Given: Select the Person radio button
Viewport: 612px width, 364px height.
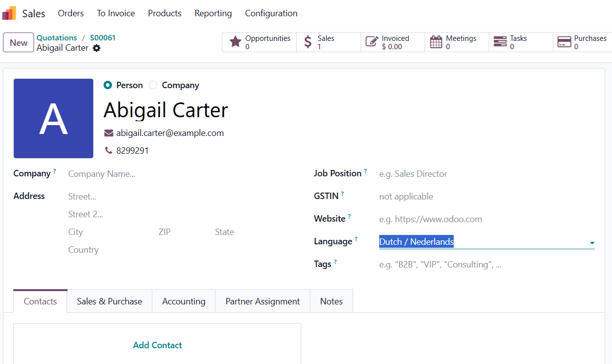Looking at the screenshot, I should pos(108,85).
